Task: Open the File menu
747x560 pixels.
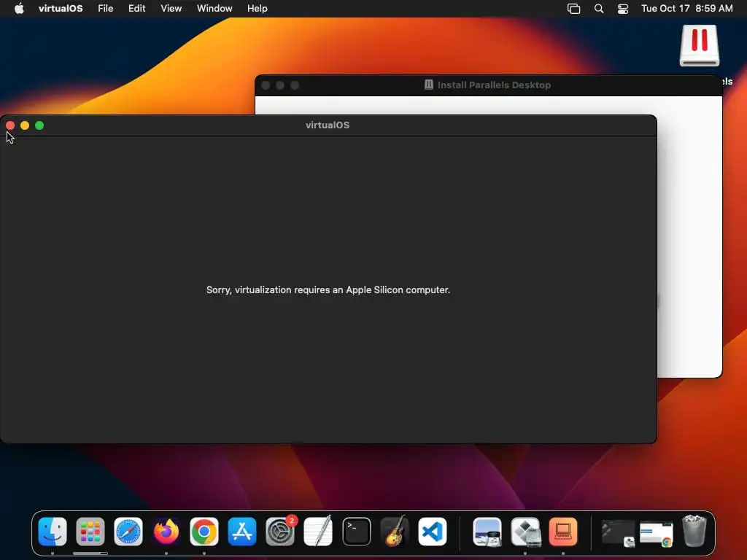Action: 105,9
